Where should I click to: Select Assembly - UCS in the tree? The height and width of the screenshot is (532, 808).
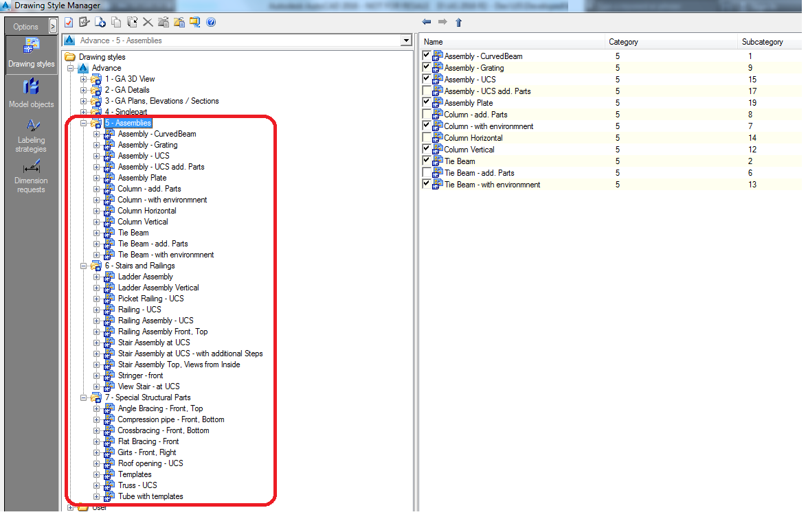point(144,156)
